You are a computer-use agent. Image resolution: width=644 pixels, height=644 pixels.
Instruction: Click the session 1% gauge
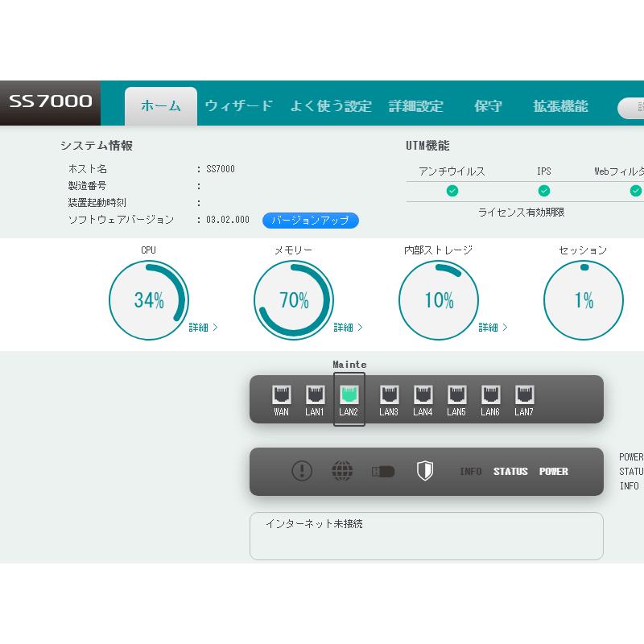coord(584,300)
